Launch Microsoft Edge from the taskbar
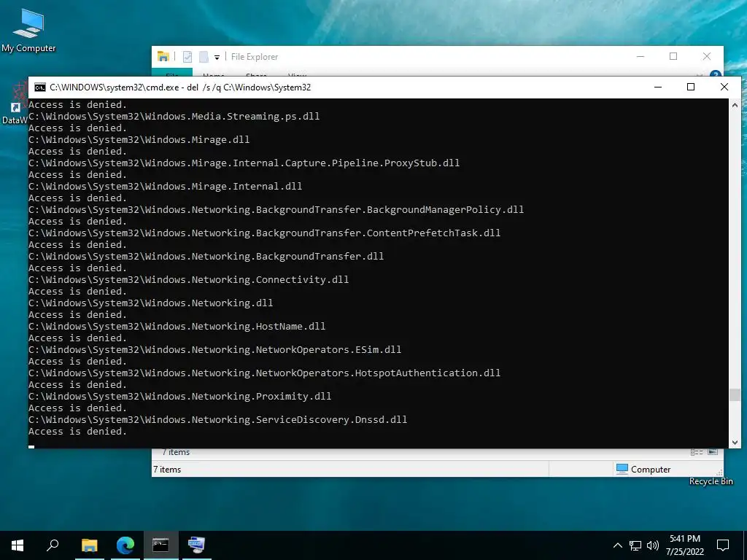 pyautogui.click(x=125, y=545)
